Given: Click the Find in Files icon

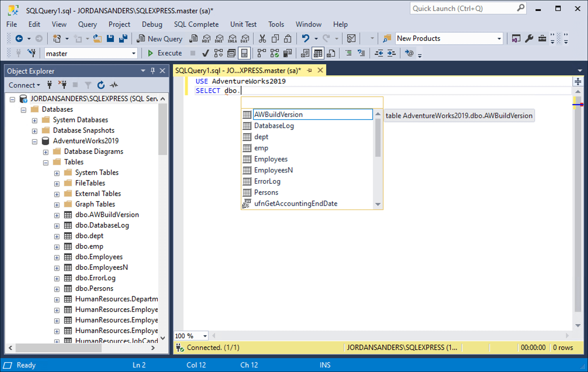Looking at the screenshot, I should tap(387, 38).
